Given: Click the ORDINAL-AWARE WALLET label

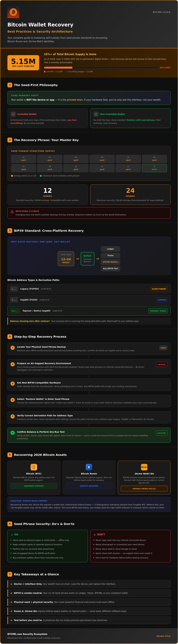Looking at the screenshot, I should [x=144, y=489].
